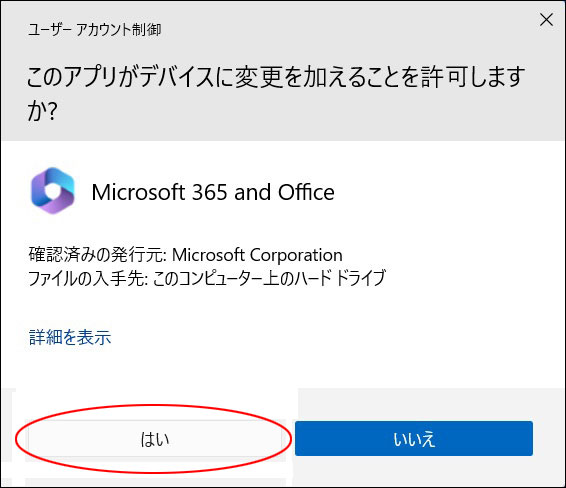Click the このアプリが heading start
The height and width of the screenshot is (488, 566).
pyautogui.click(x=82, y=77)
